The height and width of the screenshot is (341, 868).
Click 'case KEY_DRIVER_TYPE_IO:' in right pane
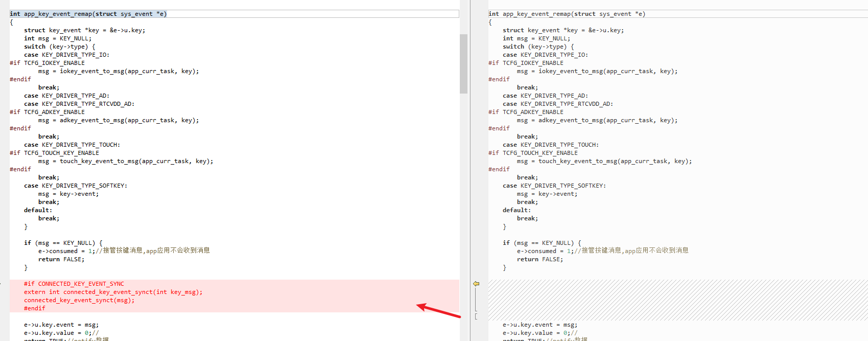click(545, 55)
